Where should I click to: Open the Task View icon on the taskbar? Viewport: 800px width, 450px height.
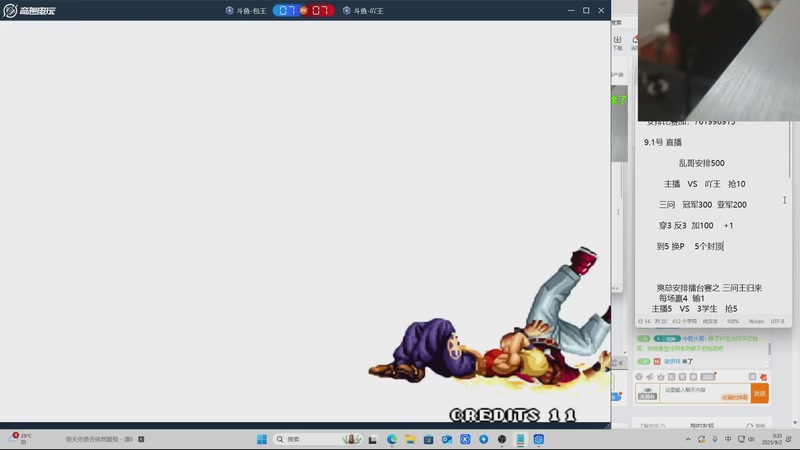373,439
